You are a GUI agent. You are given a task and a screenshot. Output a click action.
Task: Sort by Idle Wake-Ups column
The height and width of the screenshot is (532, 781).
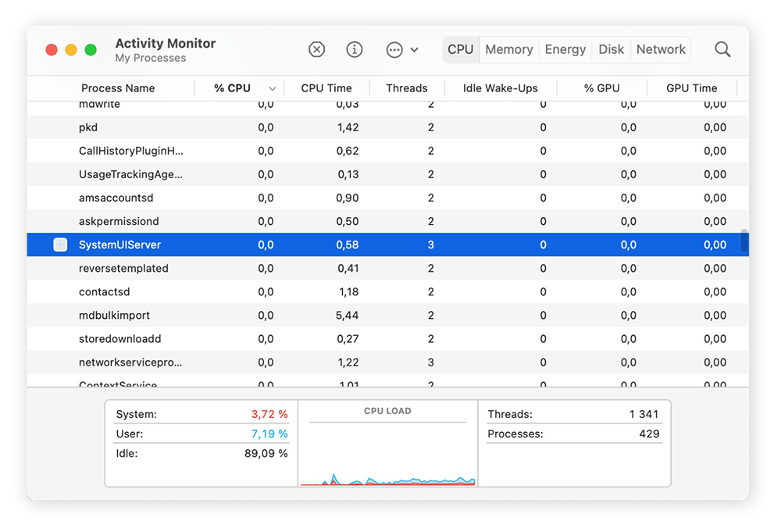pos(501,88)
